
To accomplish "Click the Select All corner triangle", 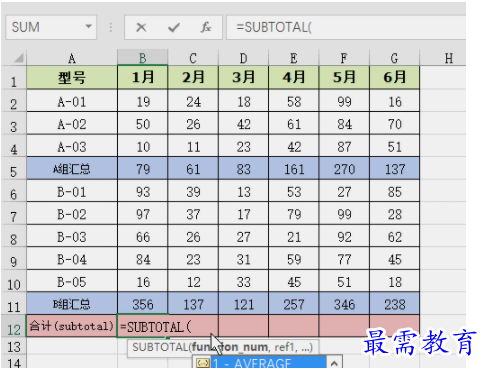I will pos(19,58).
